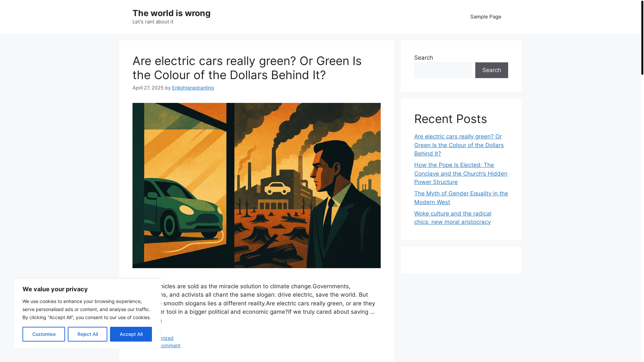Click 'We value your privacy' heading

(x=55, y=289)
